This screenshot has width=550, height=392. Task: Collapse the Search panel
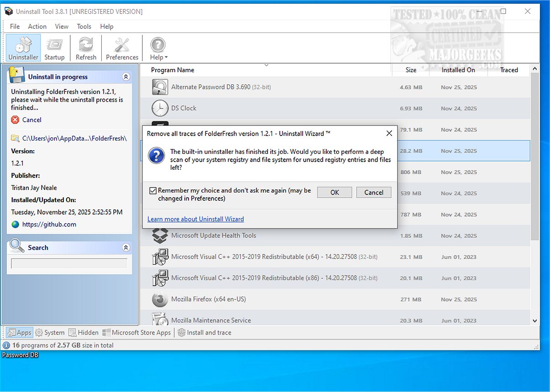pyautogui.click(x=126, y=247)
